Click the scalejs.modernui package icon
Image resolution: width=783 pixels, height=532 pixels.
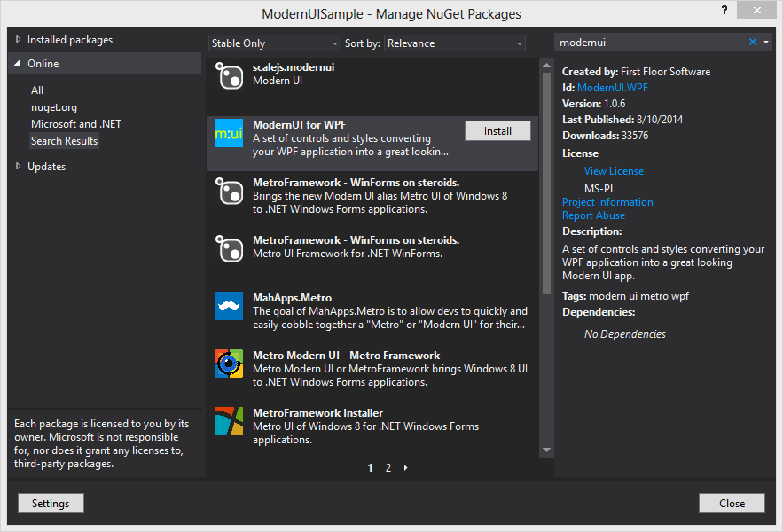[229, 75]
